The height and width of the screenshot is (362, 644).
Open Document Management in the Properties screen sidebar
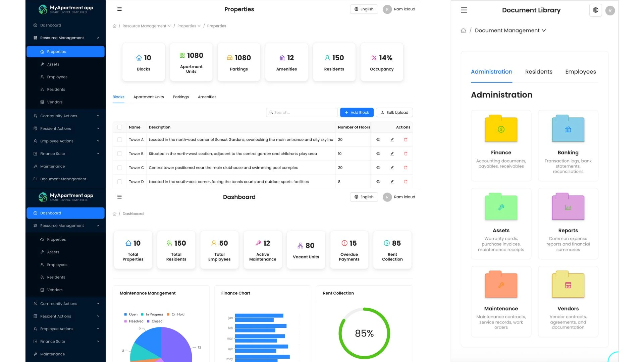pyautogui.click(x=66, y=179)
